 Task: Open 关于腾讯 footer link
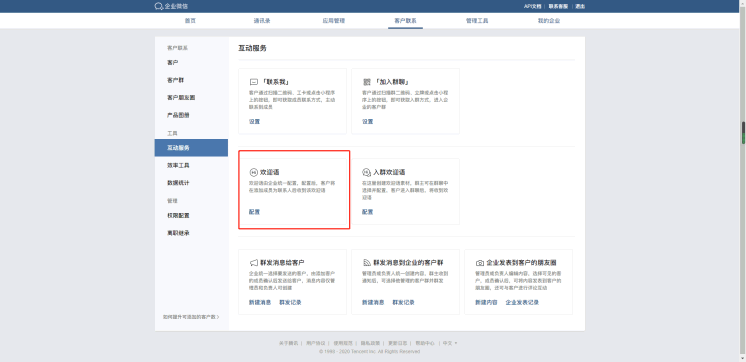(x=288, y=343)
